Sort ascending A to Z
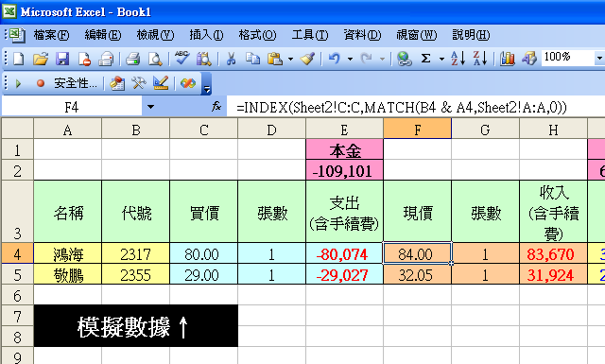Screen dimensions: 605x364 pyautogui.click(x=458, y=59)
